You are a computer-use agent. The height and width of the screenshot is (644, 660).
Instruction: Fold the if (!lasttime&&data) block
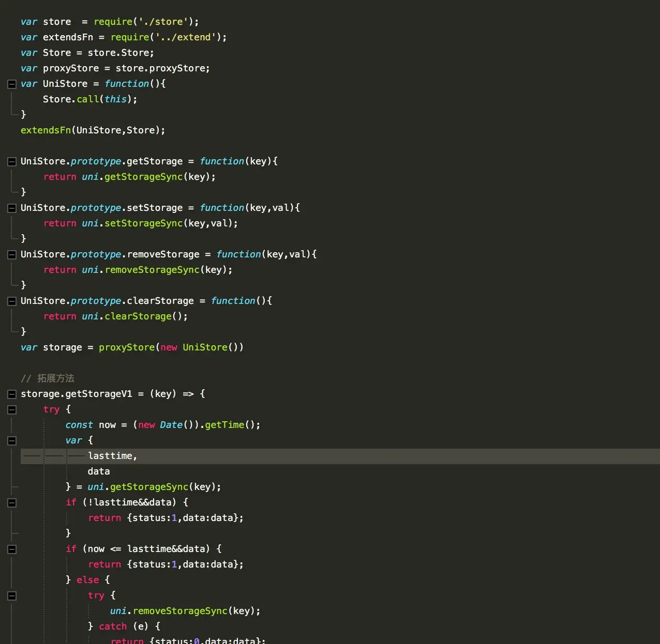click(12, 503)
